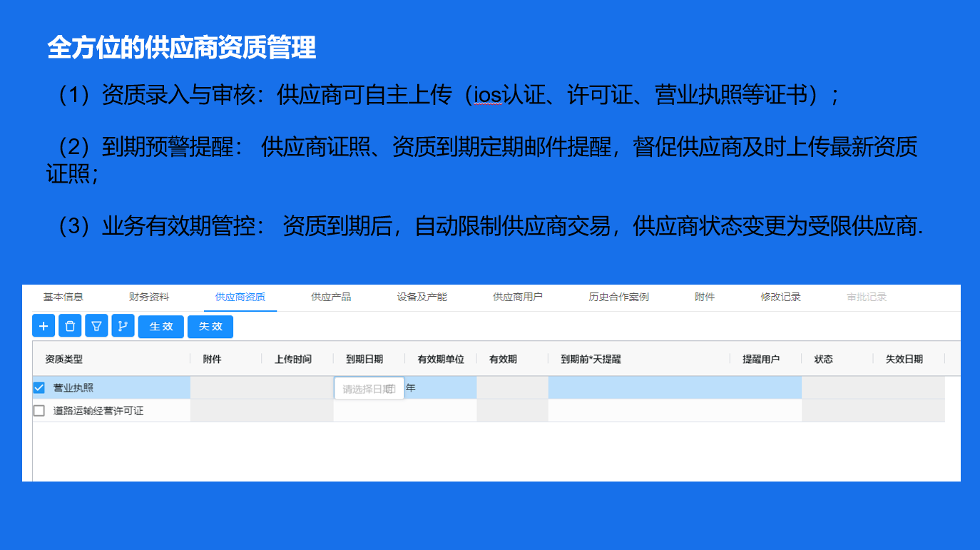
Task: Click the trash can delete icon
Action: click(70, 326)
